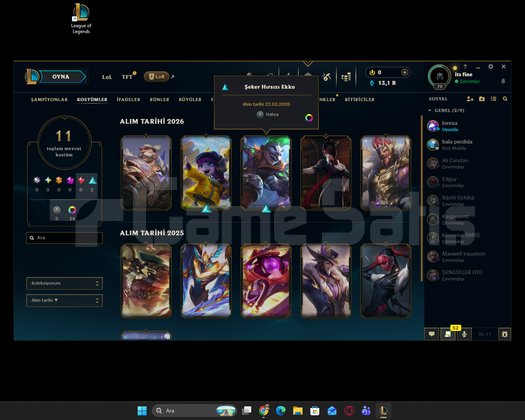
Task: Toggle the gray legacy skin filter
Action: [57, 210]
